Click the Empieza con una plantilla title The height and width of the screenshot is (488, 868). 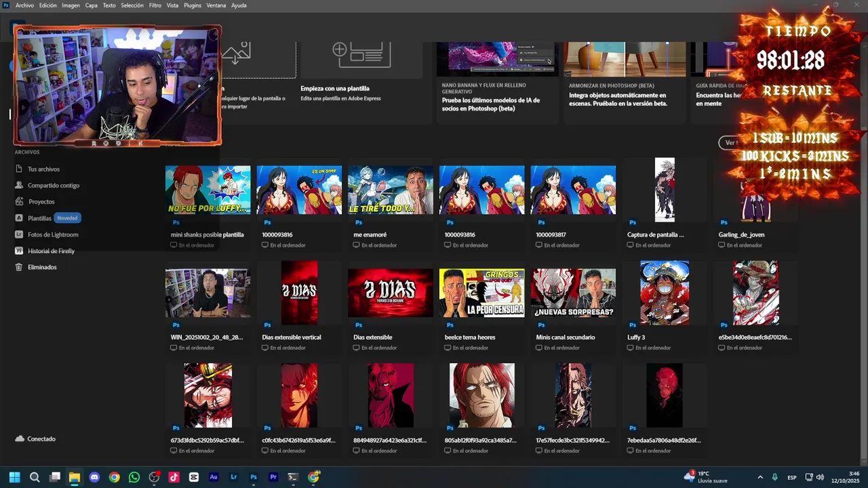335,89
